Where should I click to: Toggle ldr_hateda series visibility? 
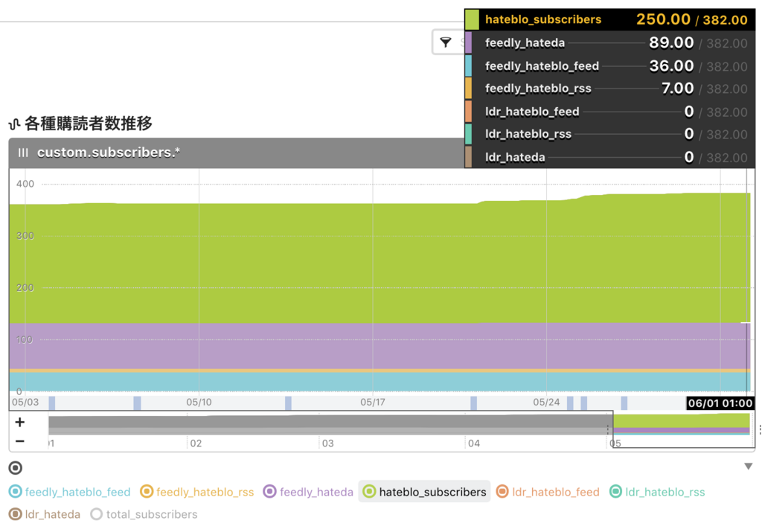click(x=45, y=514)
